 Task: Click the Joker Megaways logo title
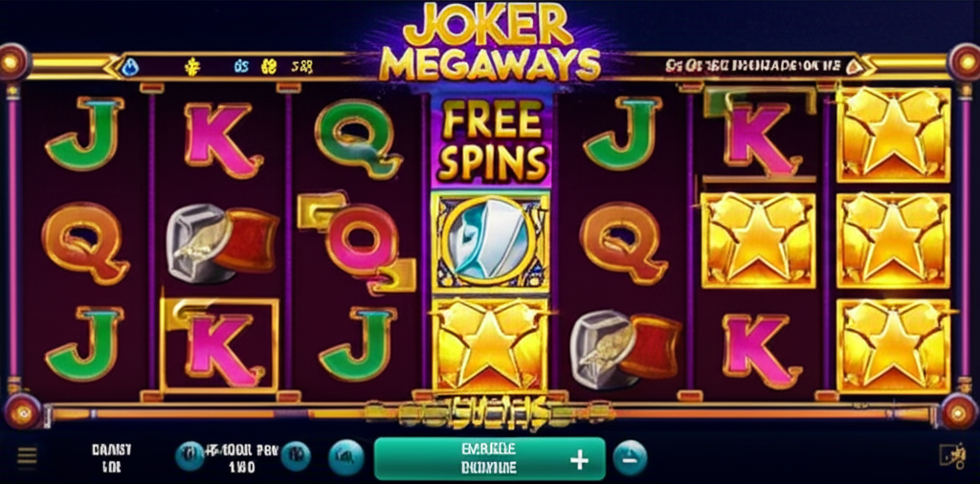pos(489,41)
